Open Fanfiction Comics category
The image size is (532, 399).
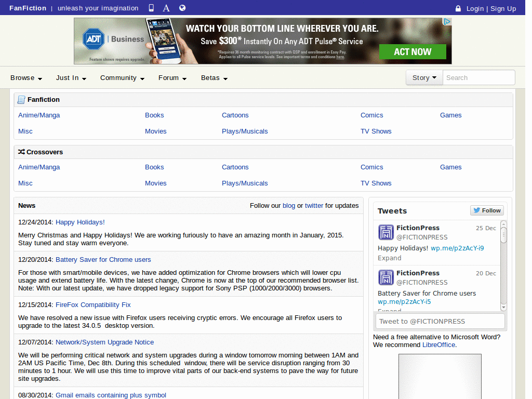372,115
